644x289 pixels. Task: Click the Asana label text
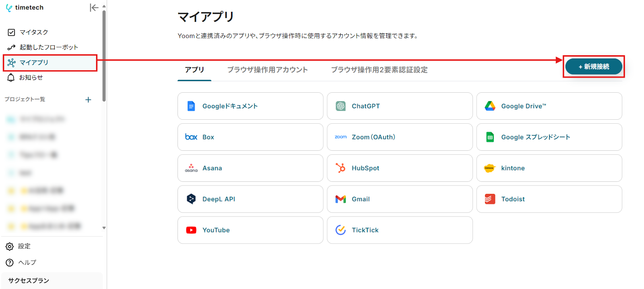point(212,168)
